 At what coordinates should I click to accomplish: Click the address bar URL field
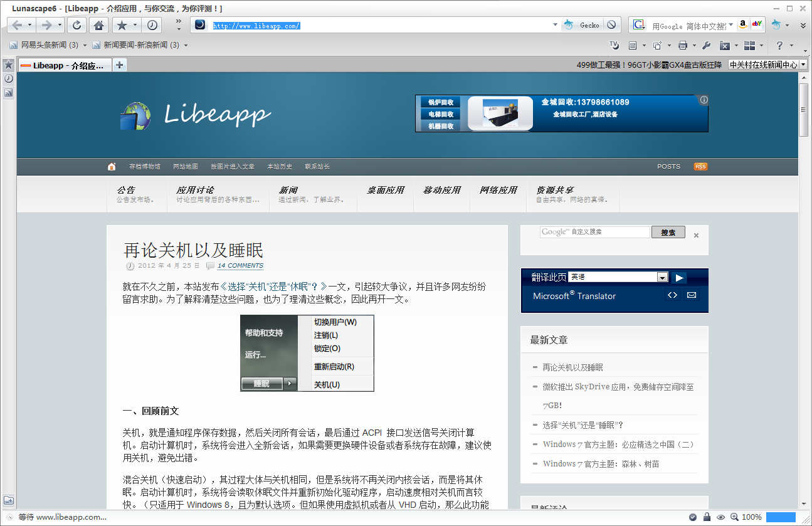click(x=380, y=25)
